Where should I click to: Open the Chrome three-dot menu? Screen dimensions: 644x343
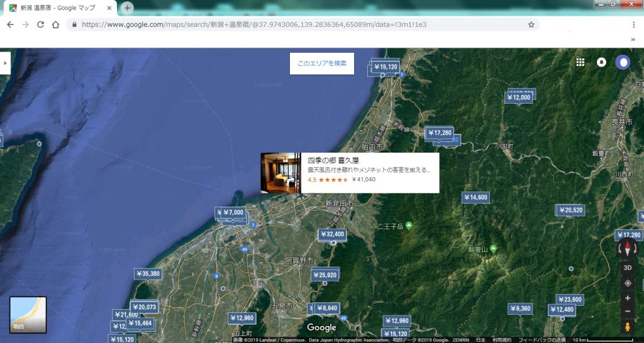[634, 24]
